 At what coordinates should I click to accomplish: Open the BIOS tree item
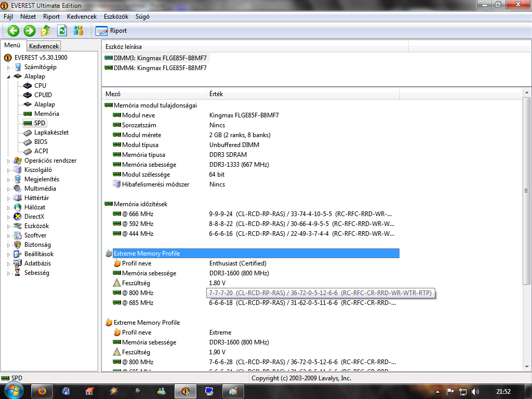[x=41, y=142]
